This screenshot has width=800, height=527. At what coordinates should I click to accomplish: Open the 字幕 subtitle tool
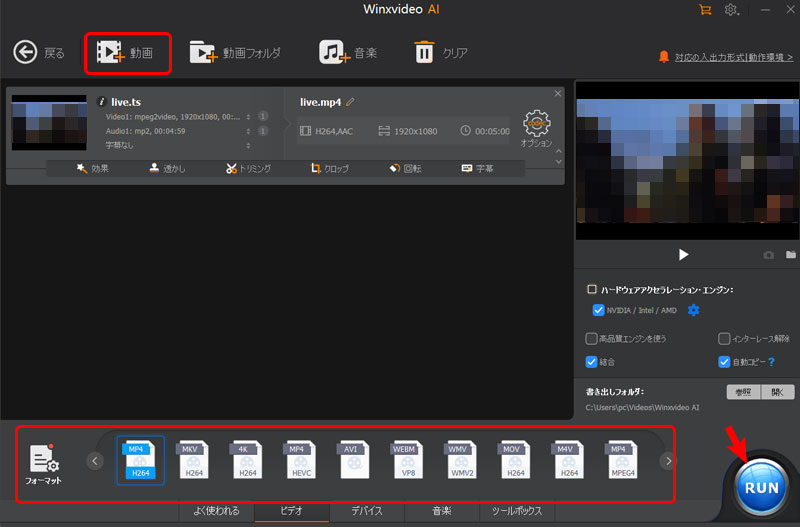[x=477, y=168]
